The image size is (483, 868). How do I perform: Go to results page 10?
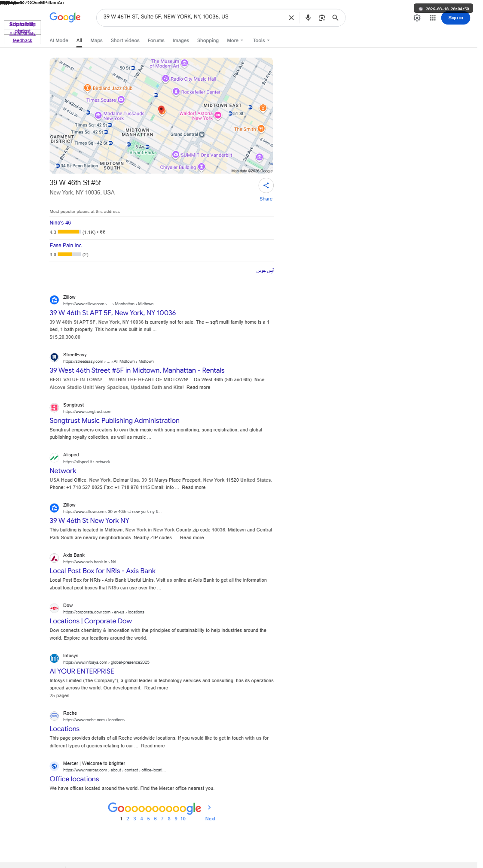click(x=183, y=819)
